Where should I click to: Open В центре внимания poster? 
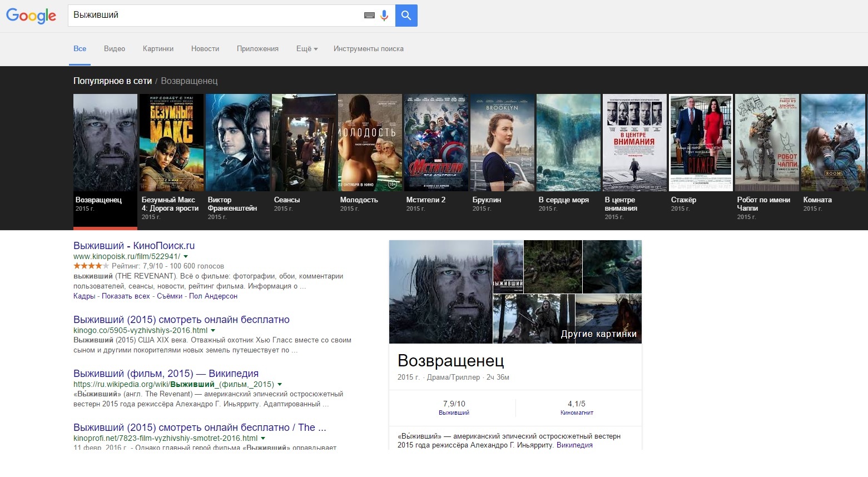pyautogui.click(x=634, y=143)
